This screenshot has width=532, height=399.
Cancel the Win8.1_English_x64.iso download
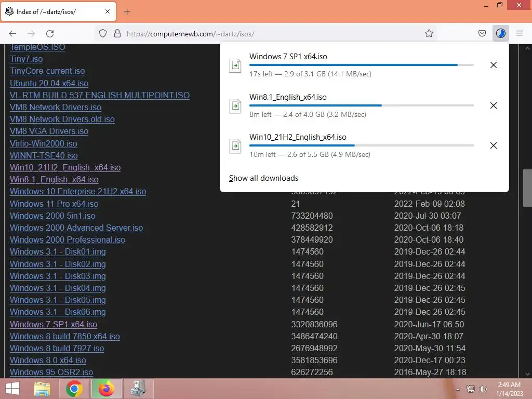pos(494,105)
